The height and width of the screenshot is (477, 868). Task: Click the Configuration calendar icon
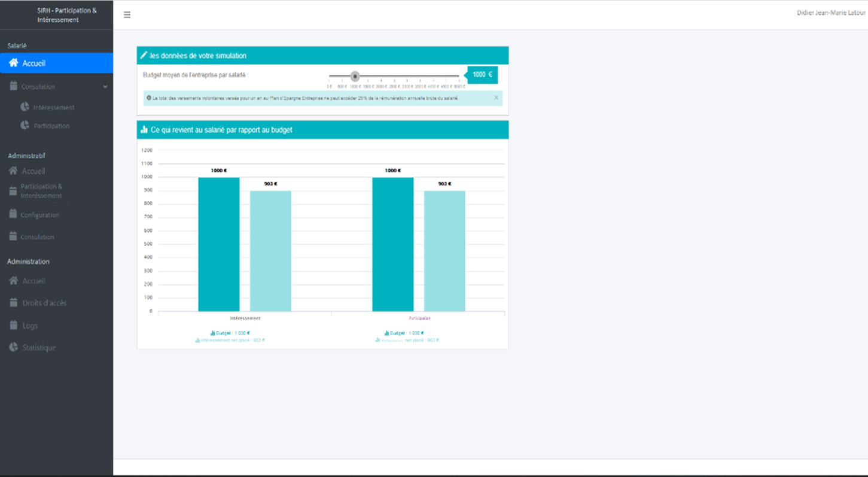coord(13,214)
